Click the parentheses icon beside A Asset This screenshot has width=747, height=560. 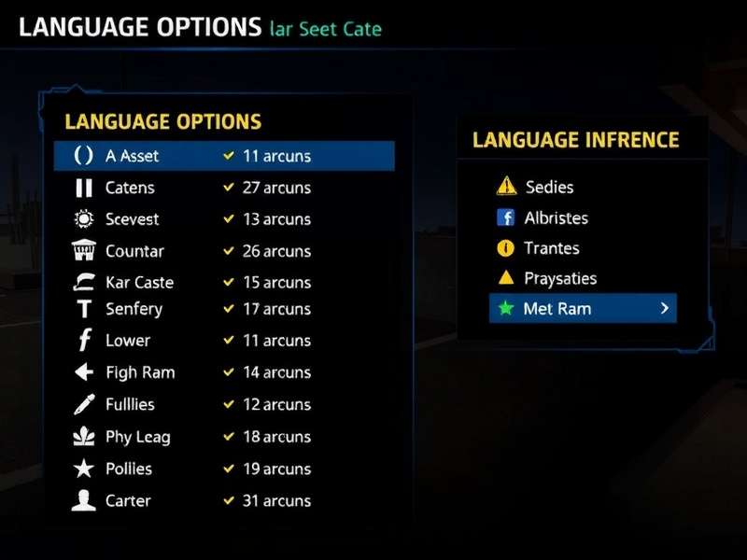(83, 156)
